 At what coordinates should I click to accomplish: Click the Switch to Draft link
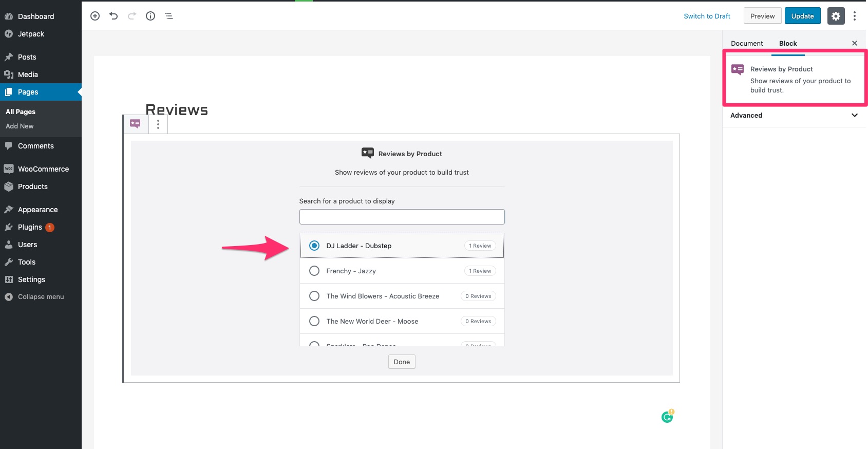click(x=707, y=16)
